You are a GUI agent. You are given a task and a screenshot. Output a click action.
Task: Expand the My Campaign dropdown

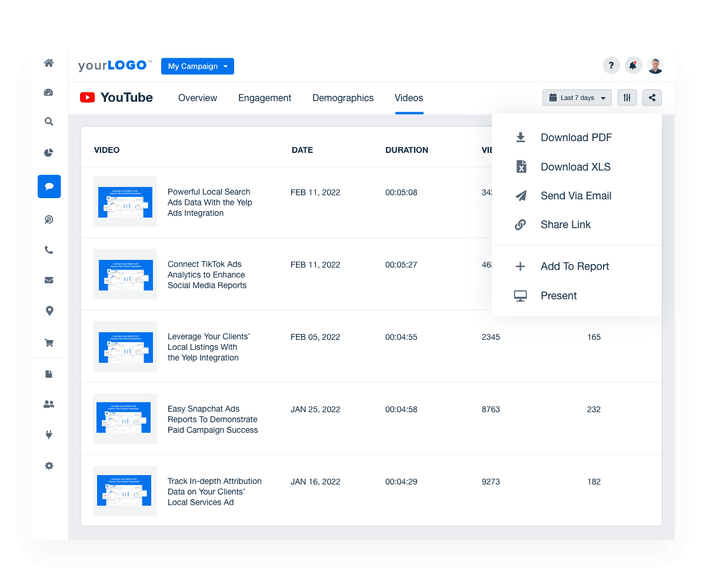coord(197,66)
